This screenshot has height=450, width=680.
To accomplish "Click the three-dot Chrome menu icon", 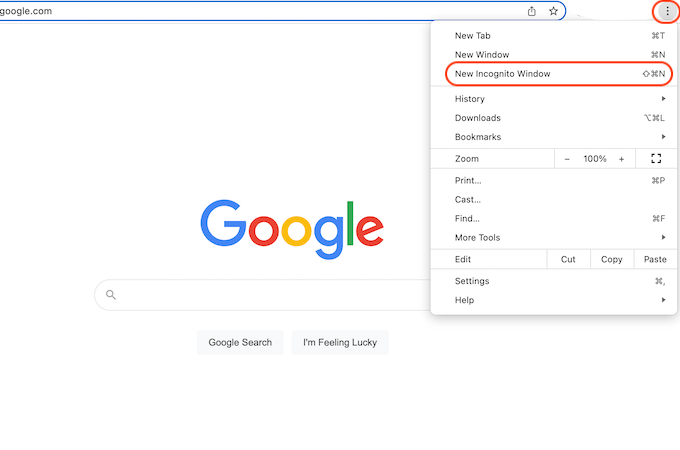I will 667,11.
